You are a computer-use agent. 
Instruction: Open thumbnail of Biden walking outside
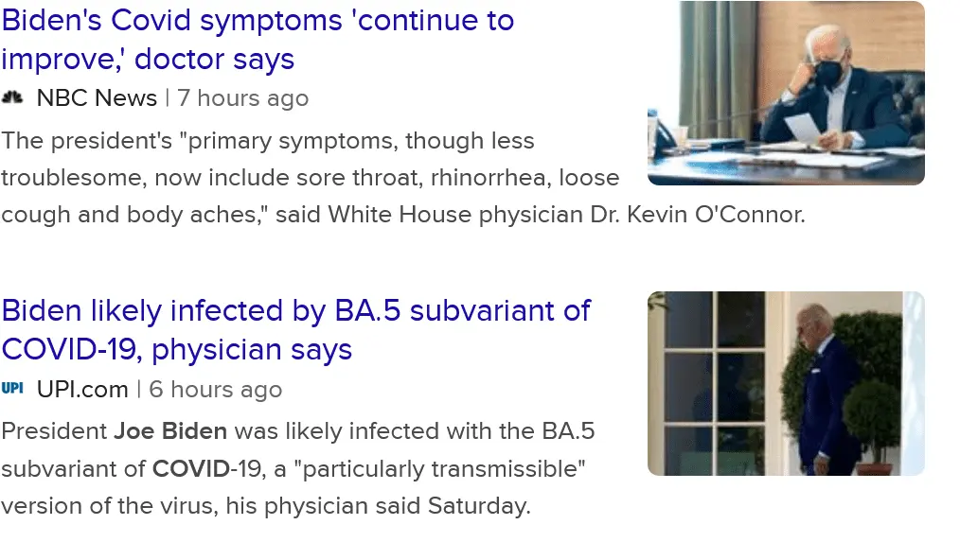[x=785, y=383]
